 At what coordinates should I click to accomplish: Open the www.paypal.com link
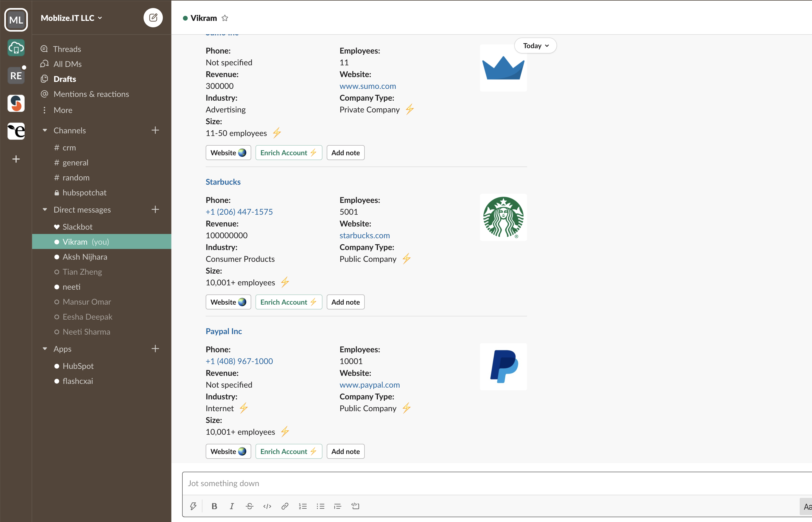pos(370,385)
